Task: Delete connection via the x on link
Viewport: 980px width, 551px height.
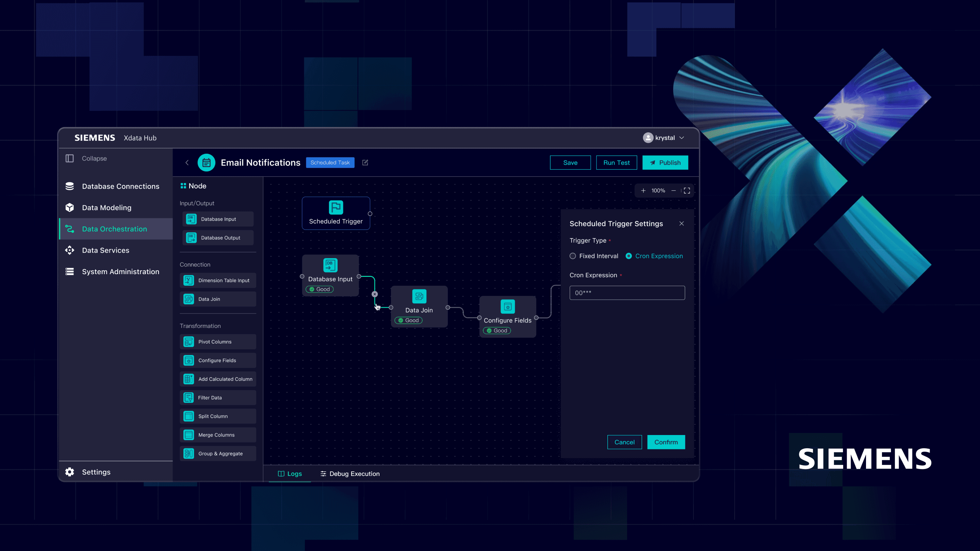Action: point(375,294)
